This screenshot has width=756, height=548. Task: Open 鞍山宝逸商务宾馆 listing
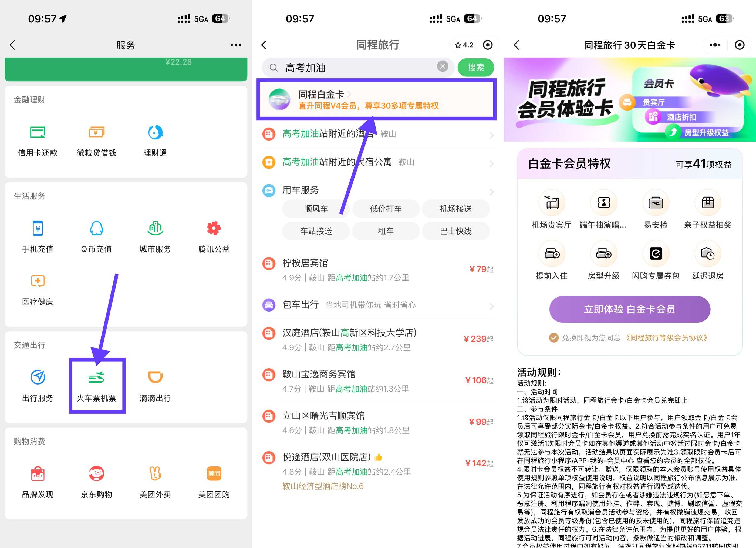[x=378, y=381]
